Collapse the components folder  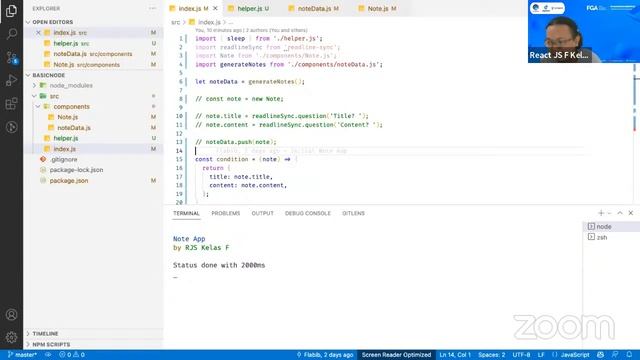tap(71, 107)
